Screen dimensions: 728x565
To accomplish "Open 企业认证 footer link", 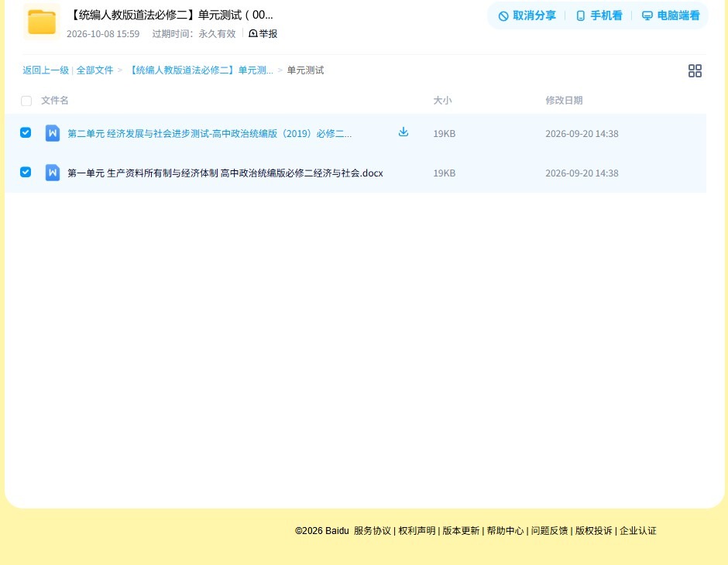I will click(638, 531).
